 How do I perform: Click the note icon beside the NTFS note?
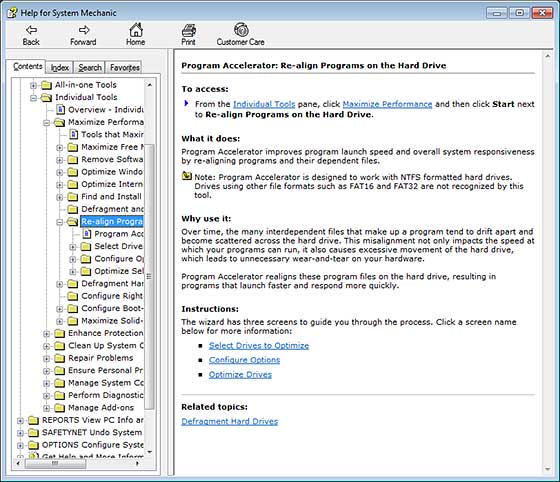click(187, 176)
